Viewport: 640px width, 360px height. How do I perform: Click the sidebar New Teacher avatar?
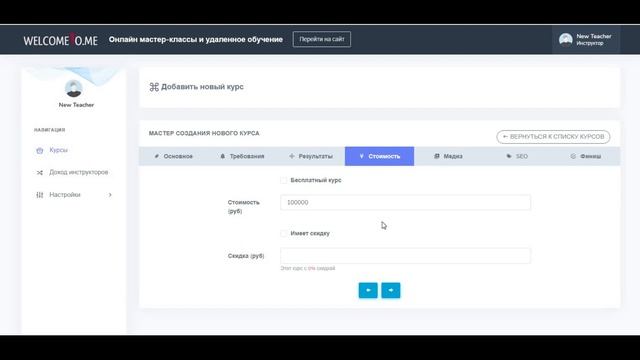pyautogui.click(x=74, y=88)
